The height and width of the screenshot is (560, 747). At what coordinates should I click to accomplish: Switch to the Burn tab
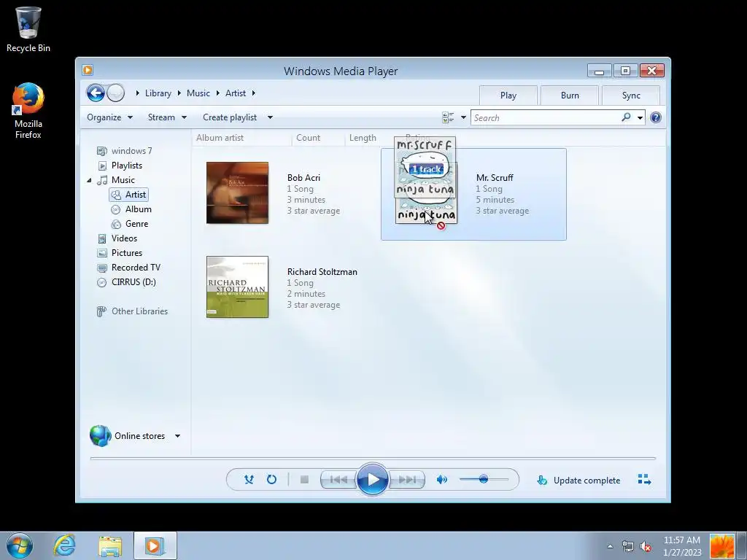(570, 96)
